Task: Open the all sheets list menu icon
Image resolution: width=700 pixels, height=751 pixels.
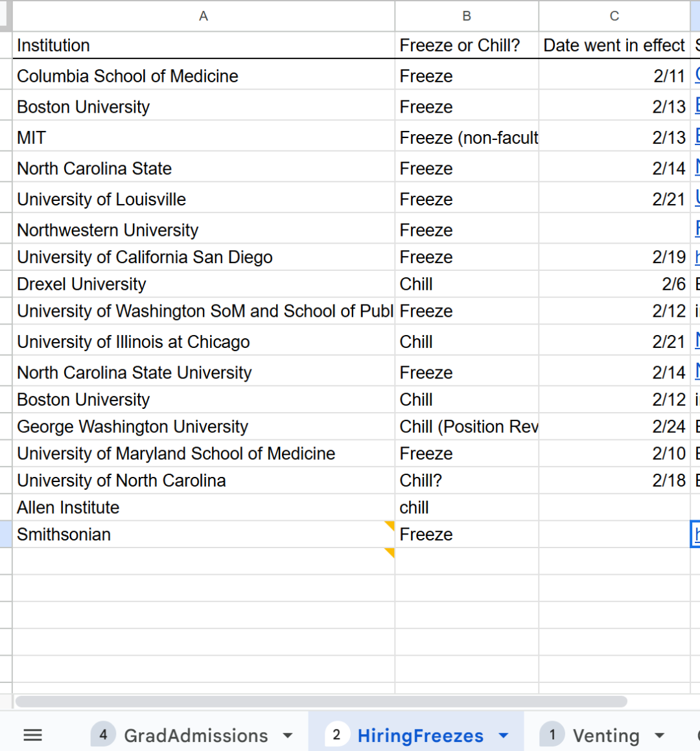Action: pyautogui.click(x=32, y=735)
